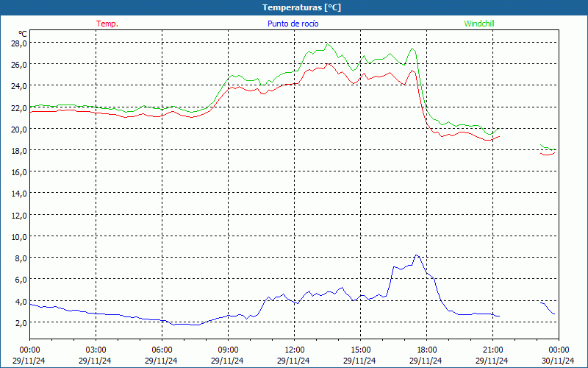Click the 10,0 y-axis value
The image size is (588, 368).
[x=19, y=236]
